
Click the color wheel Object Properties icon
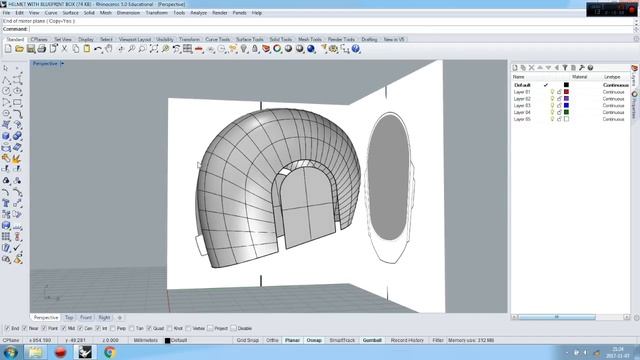coord(277,49)
